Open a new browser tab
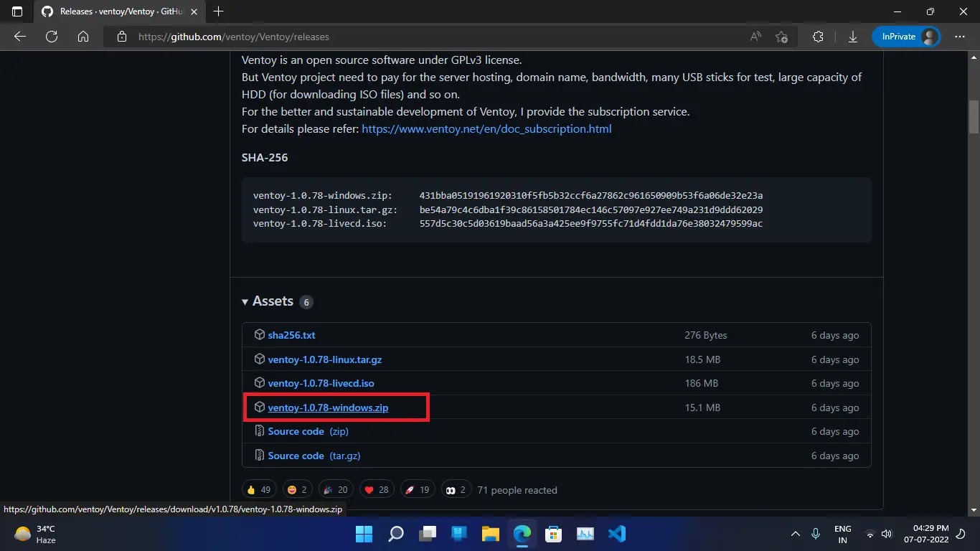 pyautogui.click(x=219, y=11)
